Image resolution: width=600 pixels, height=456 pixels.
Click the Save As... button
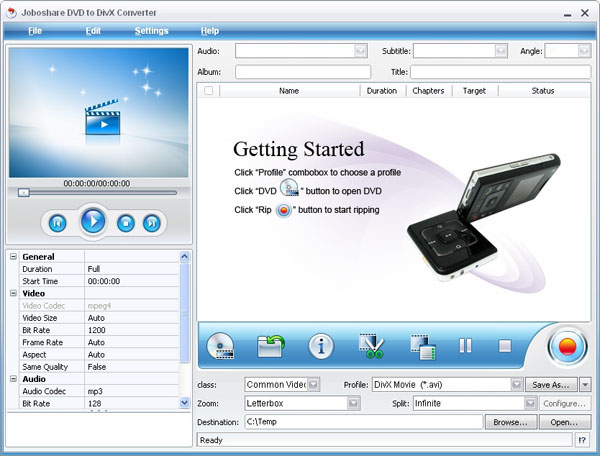[x=551, y=384]
